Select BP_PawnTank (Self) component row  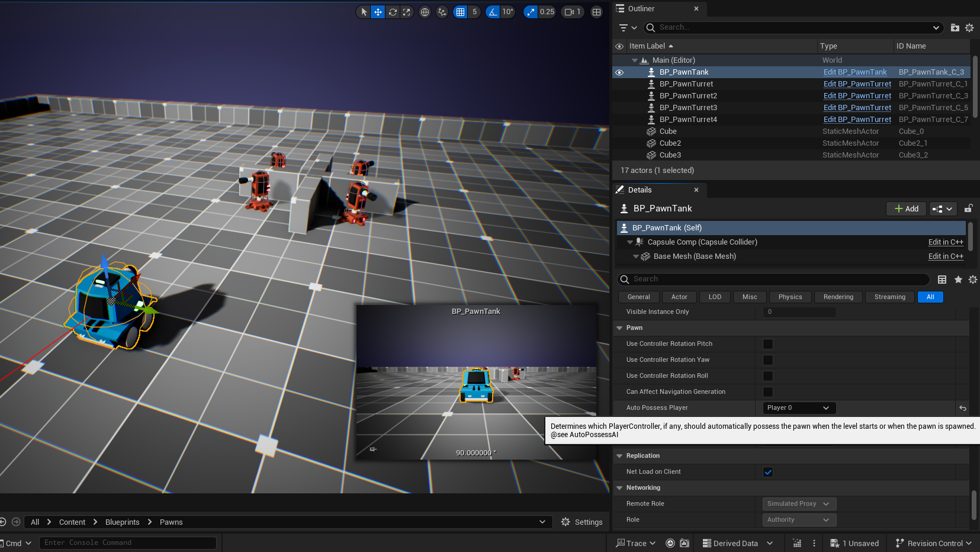point(791,228)
